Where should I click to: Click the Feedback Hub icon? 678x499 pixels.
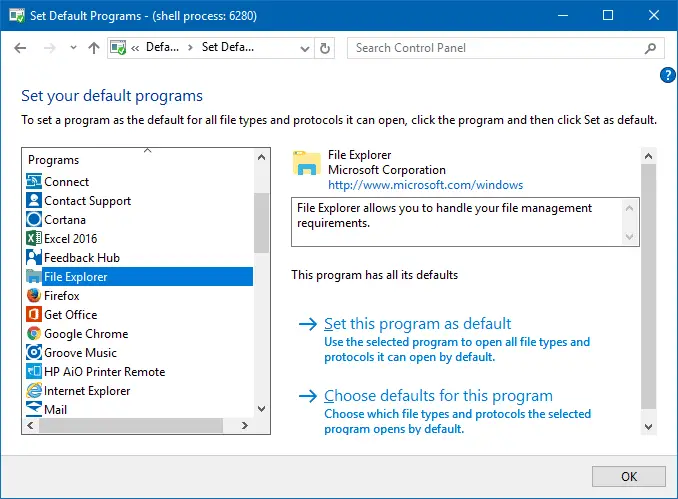pyautogui.click(x=34, y=258)
